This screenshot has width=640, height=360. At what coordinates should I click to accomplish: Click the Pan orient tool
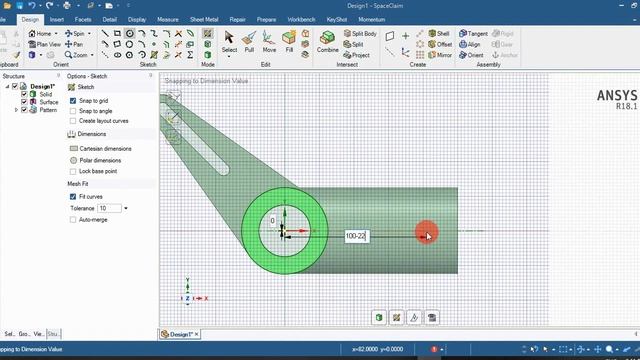[73, 44]
